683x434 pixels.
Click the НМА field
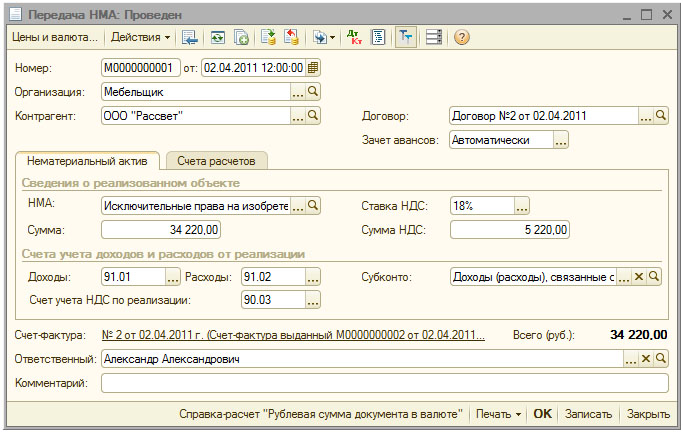click(196, 206)
